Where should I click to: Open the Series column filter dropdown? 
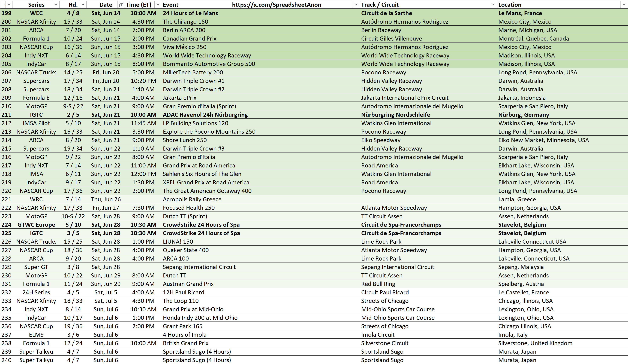coord(56,4)
